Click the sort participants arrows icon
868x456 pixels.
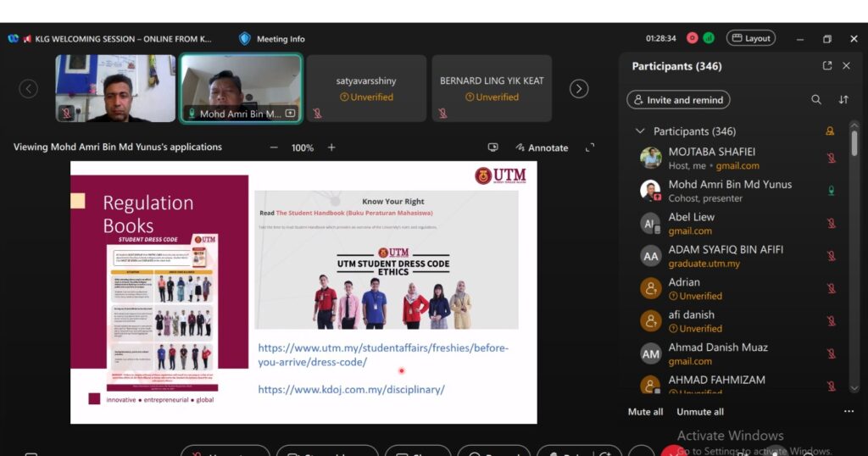pos(843,100)
